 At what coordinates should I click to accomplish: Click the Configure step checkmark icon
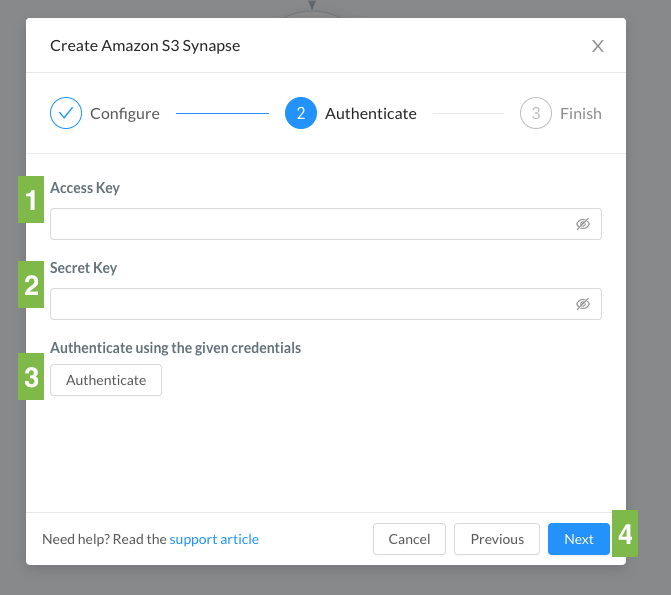point(66,113)
